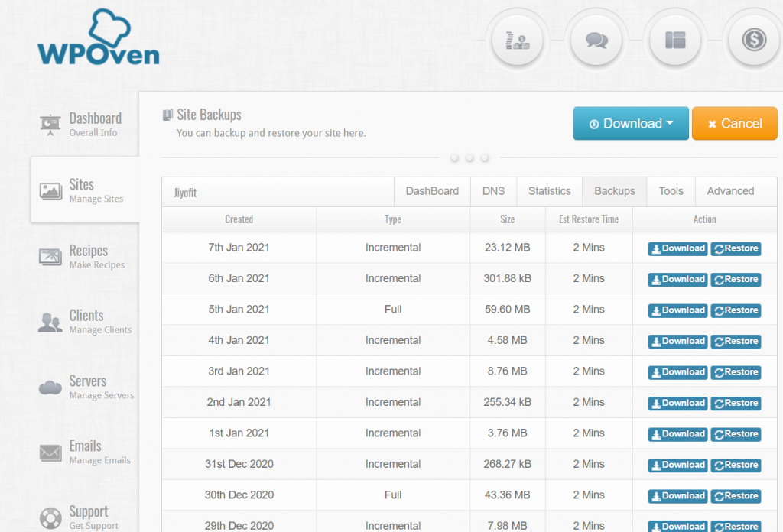The image size is (783, 532).
Task: Go to Emails in sidebar
Action: (x=84, y=452)
